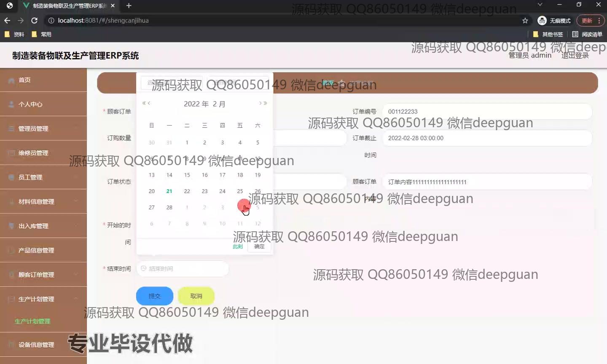Open the 资料 bookmark folder

tap(15, 34)
